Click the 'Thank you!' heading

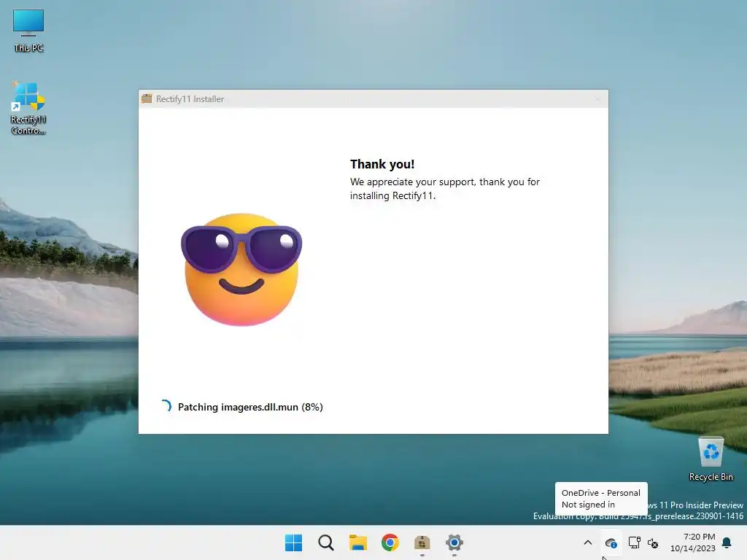[382, 164]
